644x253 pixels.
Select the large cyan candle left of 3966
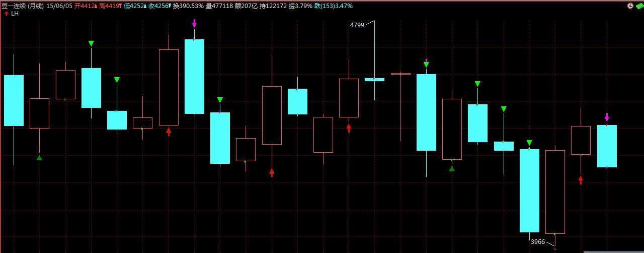click(x=529, y=191)
